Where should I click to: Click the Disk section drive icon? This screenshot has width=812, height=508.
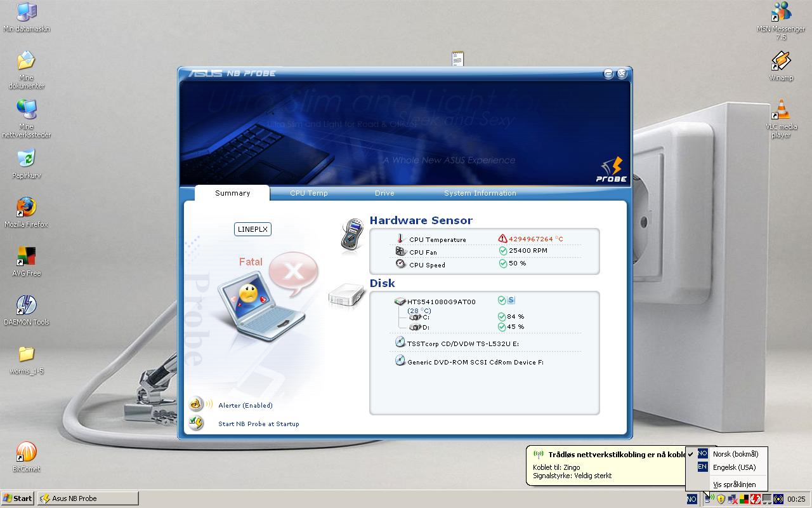pos(346,296)
